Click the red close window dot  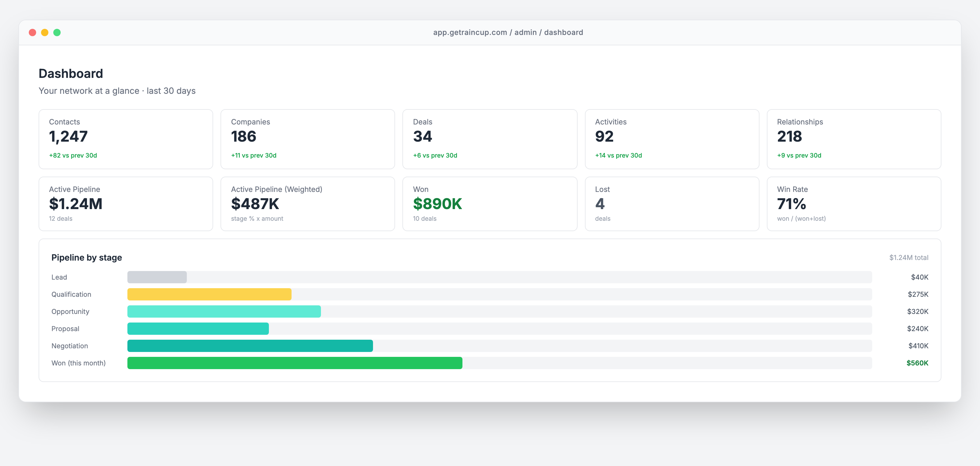tap(32, 32)
